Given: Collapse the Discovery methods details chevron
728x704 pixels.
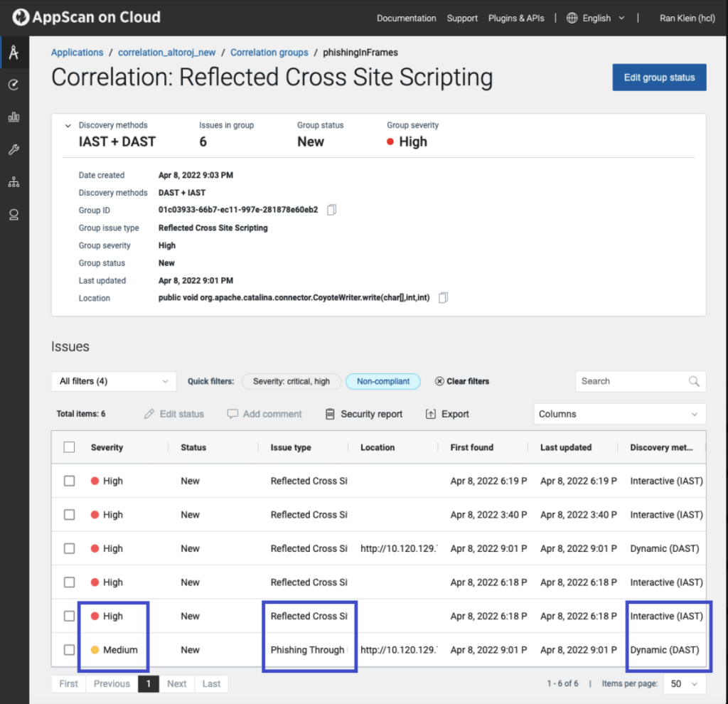Looking at the screenshot, I should [x=68, y=126].
